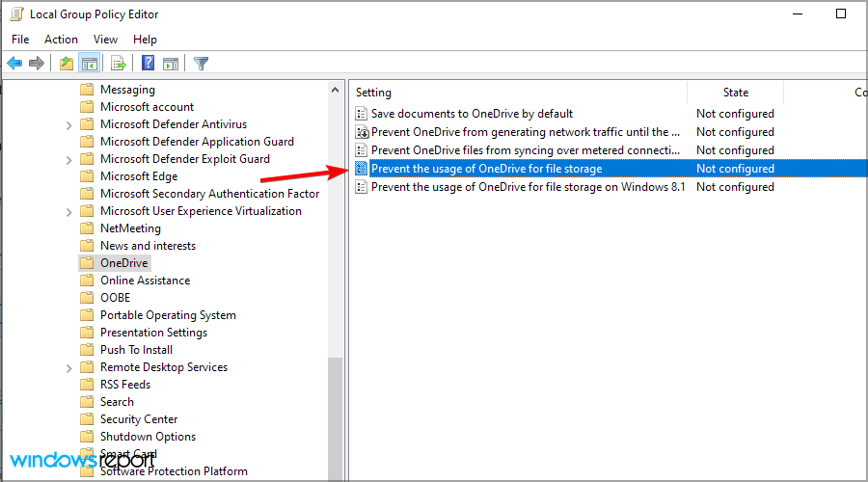Select Software Protection Platform folder

click(x=174, y=471)
